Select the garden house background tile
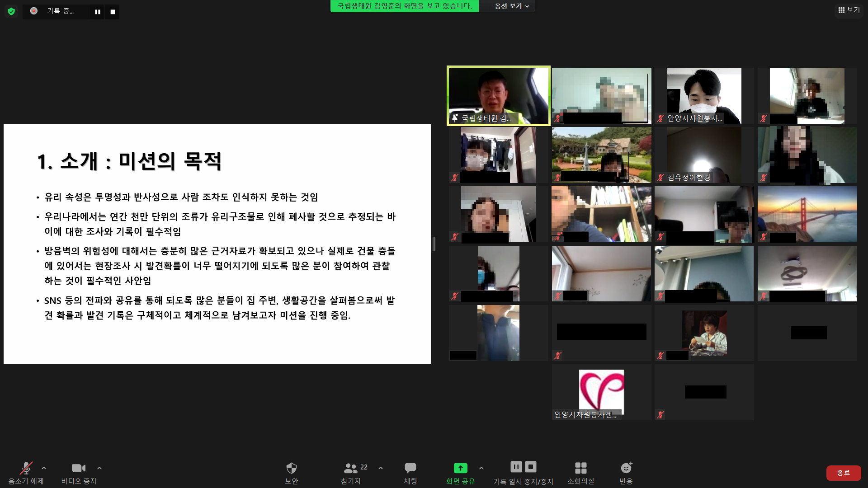Screen dimensions: 868x488 (x=602, y=155)
